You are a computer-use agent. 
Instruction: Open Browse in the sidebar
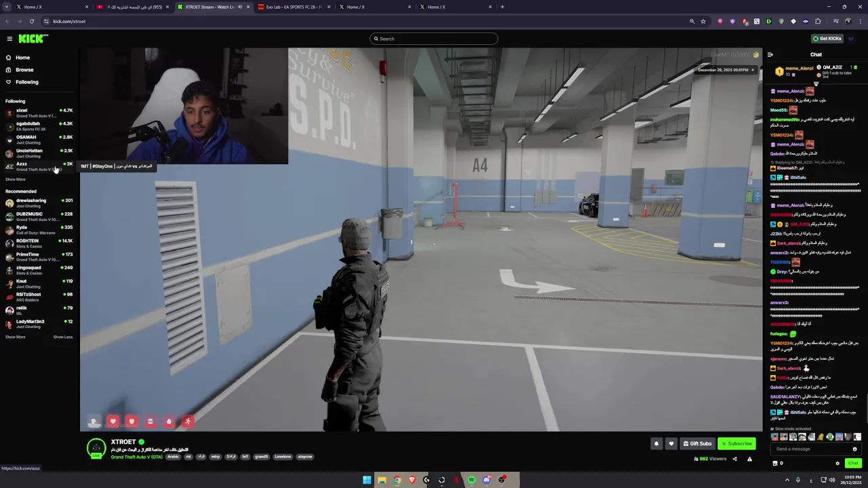24,70
